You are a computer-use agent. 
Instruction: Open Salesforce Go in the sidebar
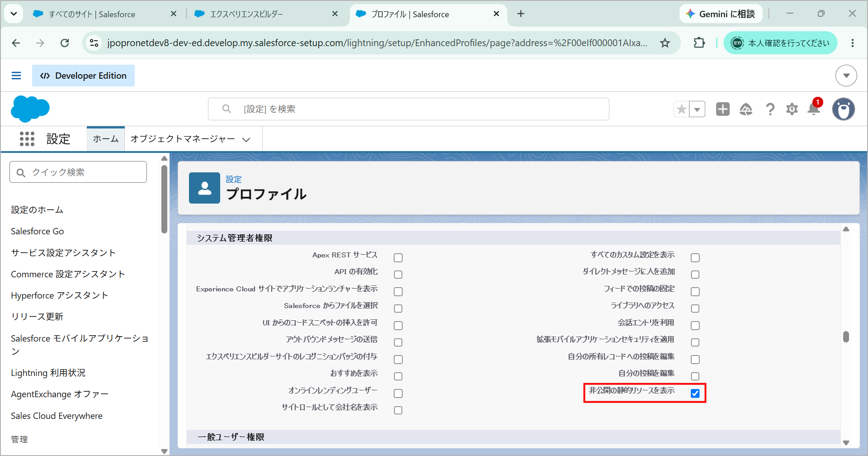tap(38, 231)
